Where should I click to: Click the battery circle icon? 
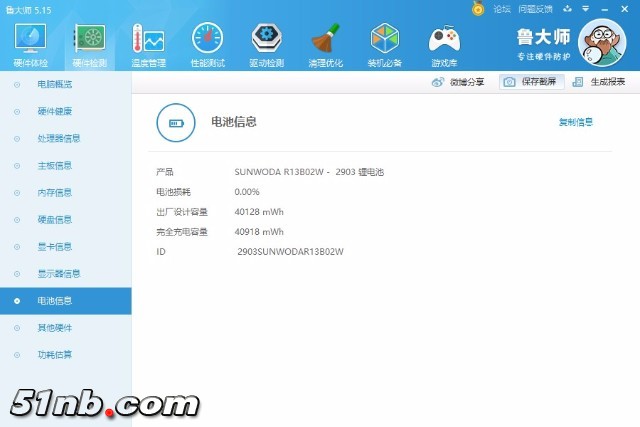[176, 122]
